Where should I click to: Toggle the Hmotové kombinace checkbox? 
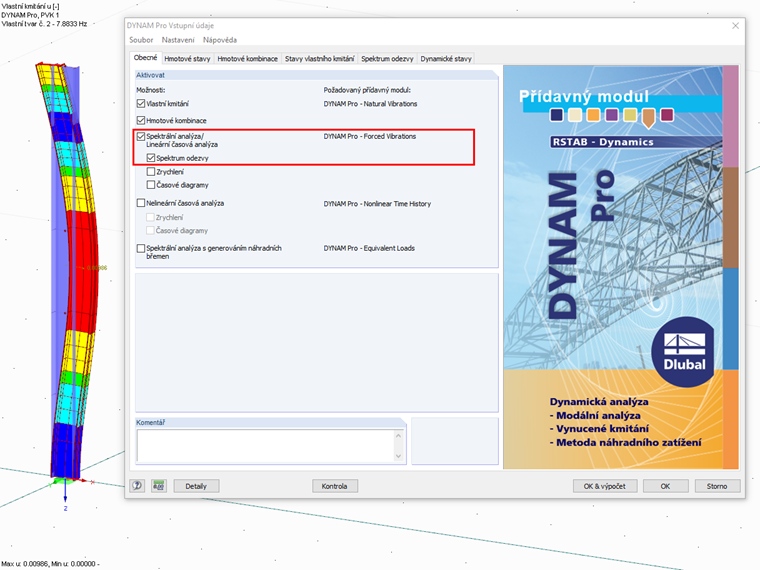[141, 120]
